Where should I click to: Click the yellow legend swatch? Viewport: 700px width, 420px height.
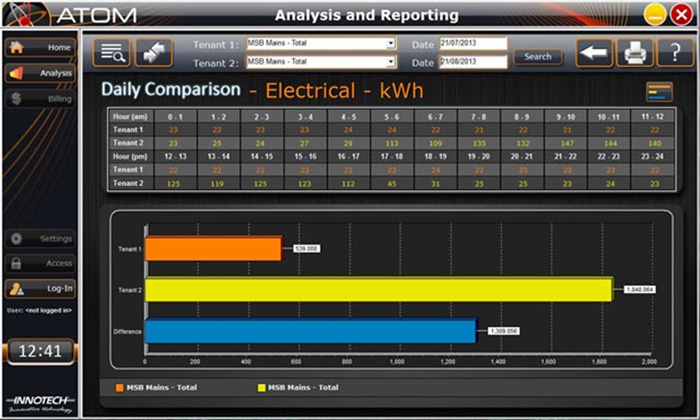coord(263,387)
